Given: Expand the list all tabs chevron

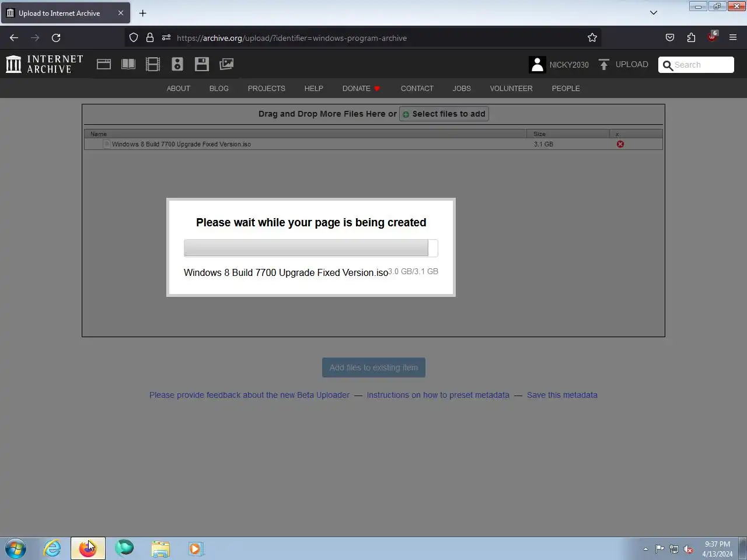Looking at the screenshot, I should point(654,13).
